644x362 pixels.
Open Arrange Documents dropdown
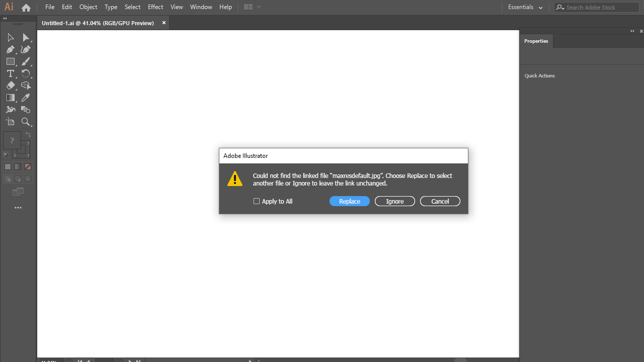click(x=252, y=7)
